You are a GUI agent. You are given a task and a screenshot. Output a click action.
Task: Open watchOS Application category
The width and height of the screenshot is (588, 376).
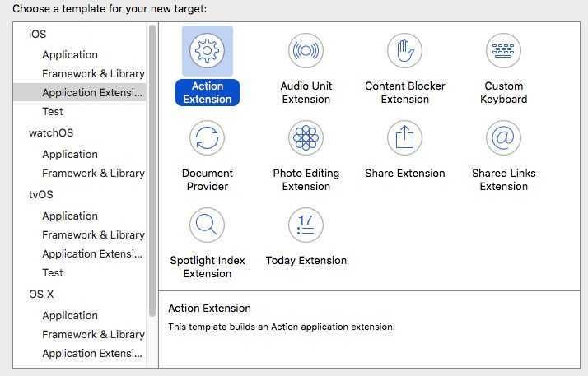point(70,155)
